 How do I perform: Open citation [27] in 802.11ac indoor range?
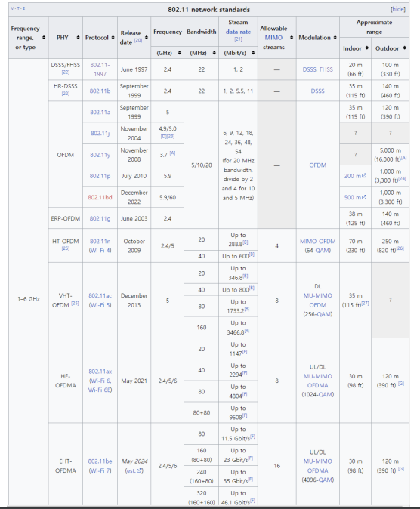(365, 303)
